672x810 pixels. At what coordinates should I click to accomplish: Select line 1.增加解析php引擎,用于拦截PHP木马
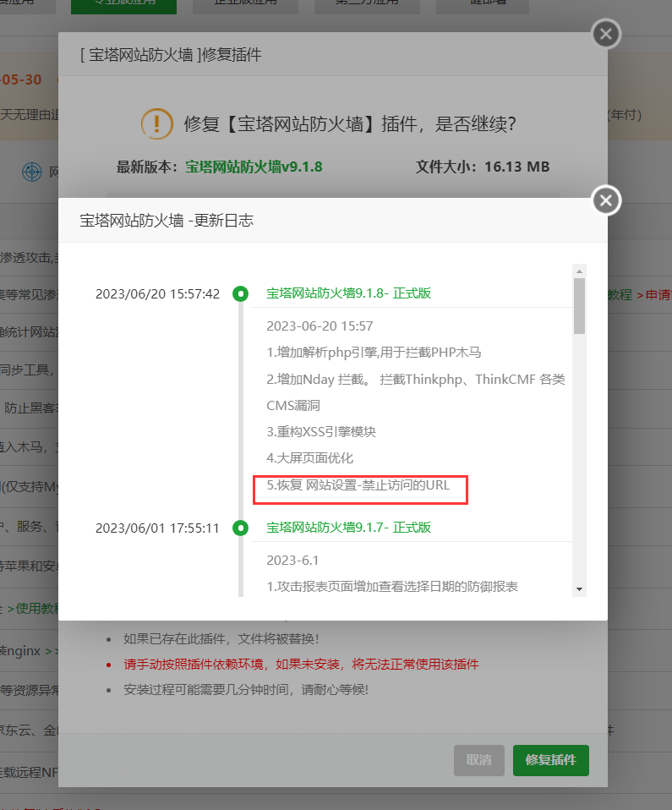(x=374, y=353)
